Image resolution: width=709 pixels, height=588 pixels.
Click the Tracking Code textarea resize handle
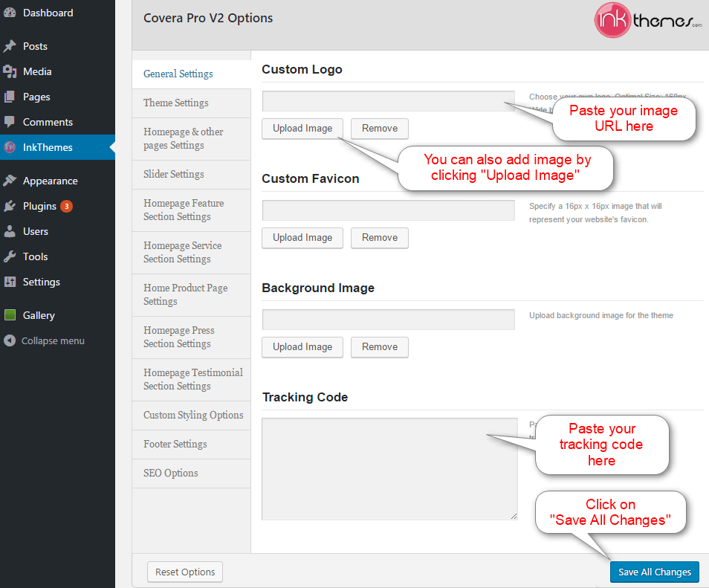tap(514, 516)
